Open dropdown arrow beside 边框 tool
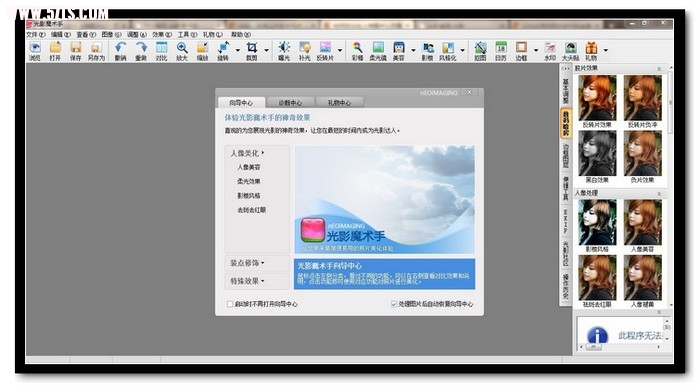This screenshot has width=700, height=392. (x=536, y=50)
